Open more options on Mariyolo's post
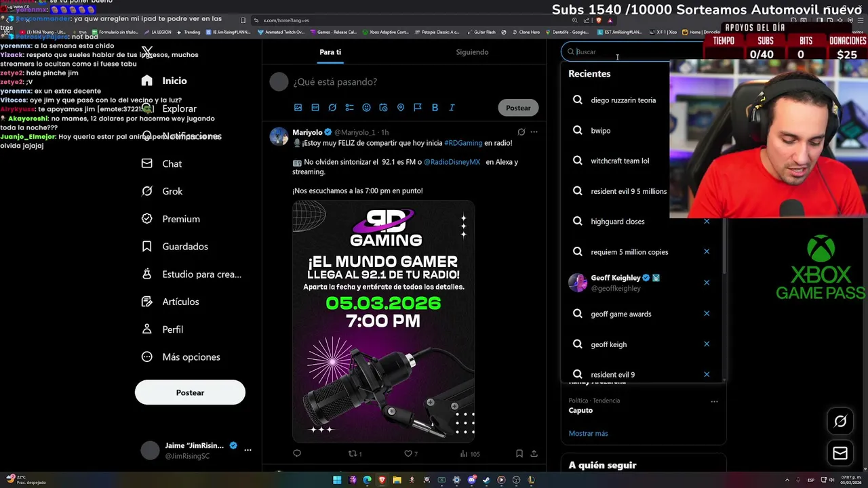 (x=534, y=132)
